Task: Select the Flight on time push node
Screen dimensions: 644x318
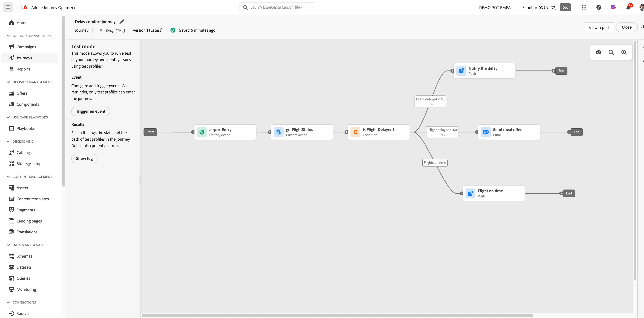Action: point(494,193)
